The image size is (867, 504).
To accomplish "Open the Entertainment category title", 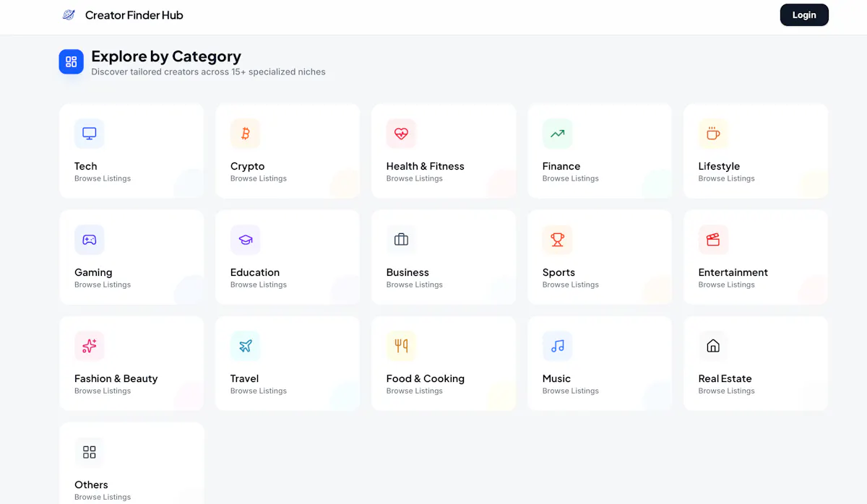I will 733,272.
